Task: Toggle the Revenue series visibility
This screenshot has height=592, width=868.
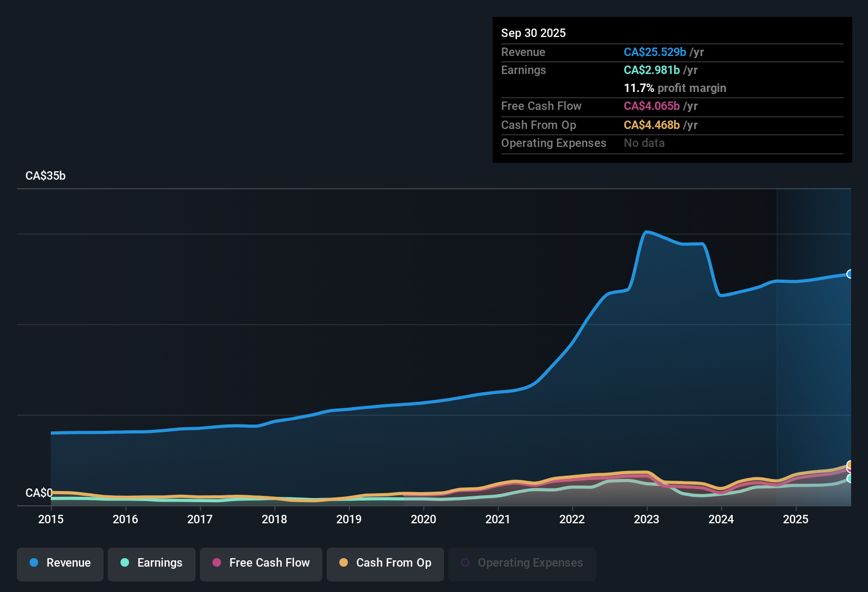Action: coord(60,563)
